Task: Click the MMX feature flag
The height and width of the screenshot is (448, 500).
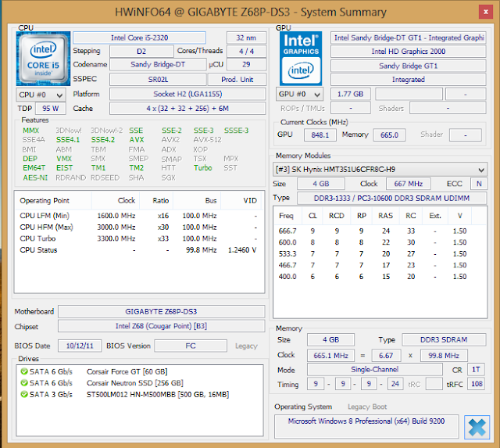Action: click(x=31, y=131)
